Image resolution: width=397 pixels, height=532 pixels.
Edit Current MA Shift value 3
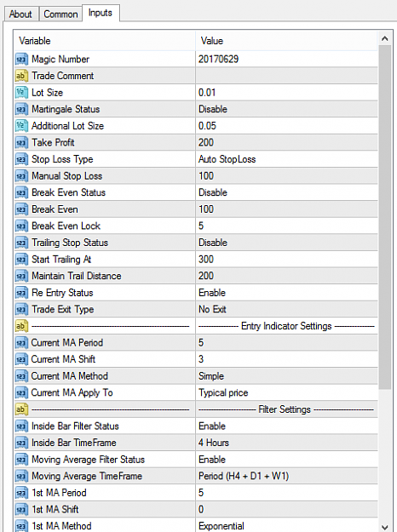(286, 359)
